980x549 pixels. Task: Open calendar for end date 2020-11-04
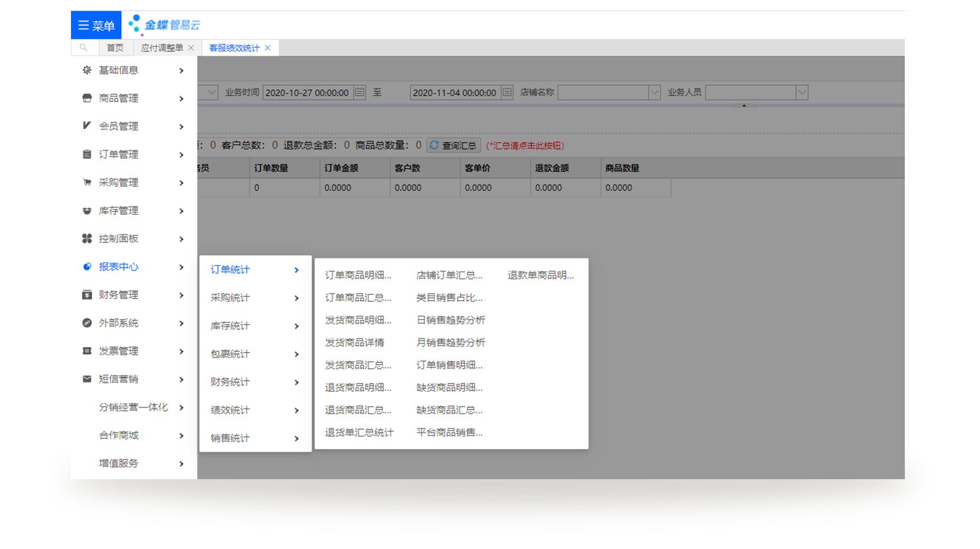pyautogui.click(x=507, y=92)
